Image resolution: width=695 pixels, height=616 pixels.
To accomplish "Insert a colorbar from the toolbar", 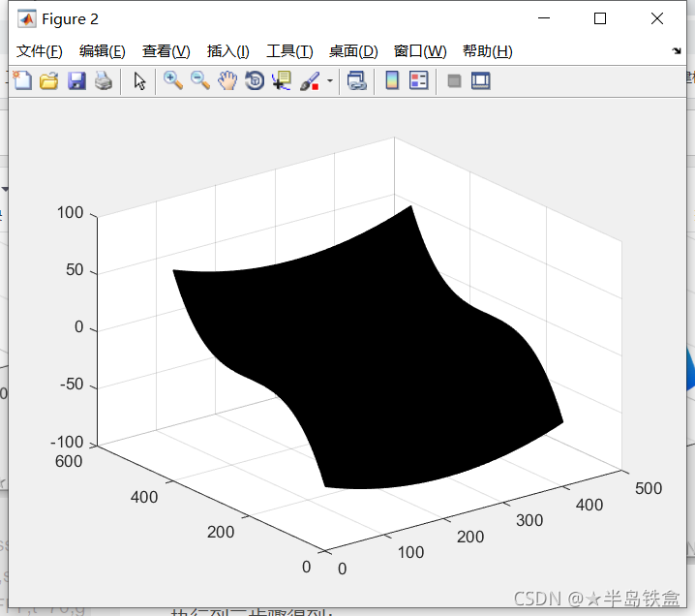I will pos(392,81).
